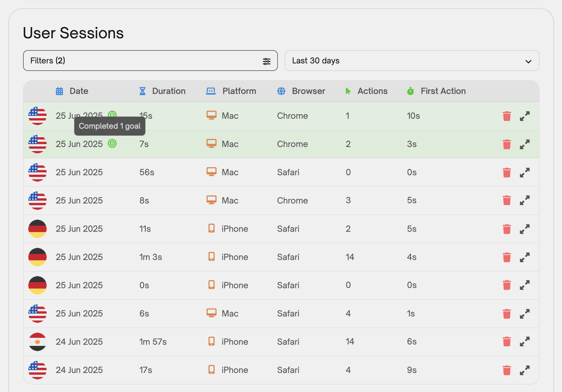Screen dimensions: 562x392
Task: Expand the 1m 3s session
Action: [x=525, y=257]
